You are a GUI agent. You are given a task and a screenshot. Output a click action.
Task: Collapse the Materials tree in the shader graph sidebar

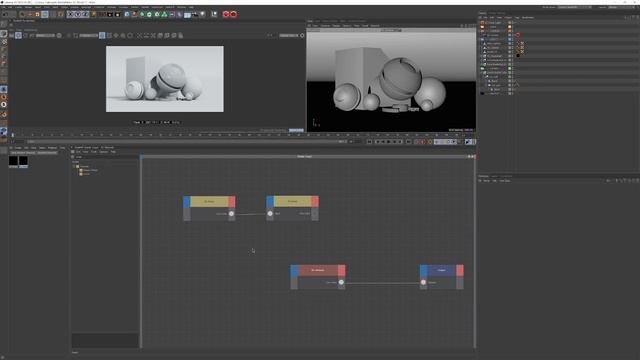(74, 167)
